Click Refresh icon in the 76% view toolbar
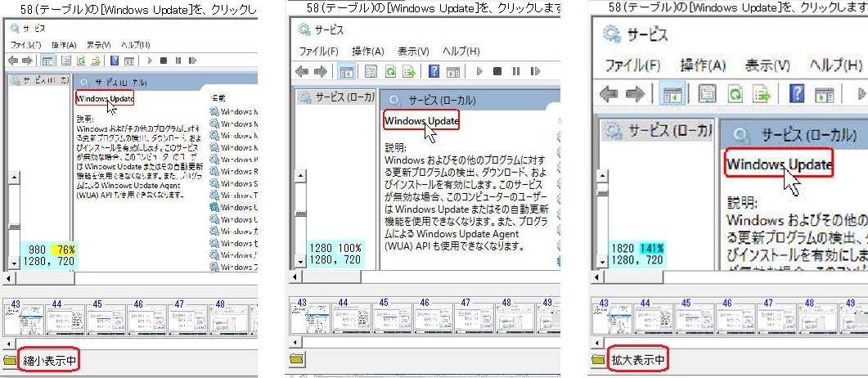 [81, 61]
